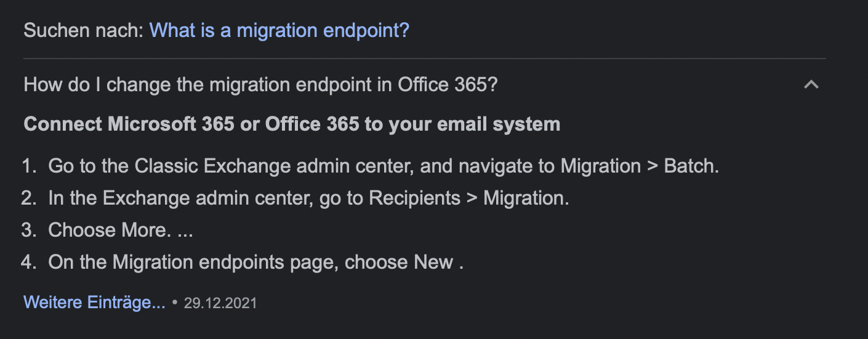Viewport: 868px width, 339px height.
Task: Click the "Choose More." step text
Action: coord(107,230)
